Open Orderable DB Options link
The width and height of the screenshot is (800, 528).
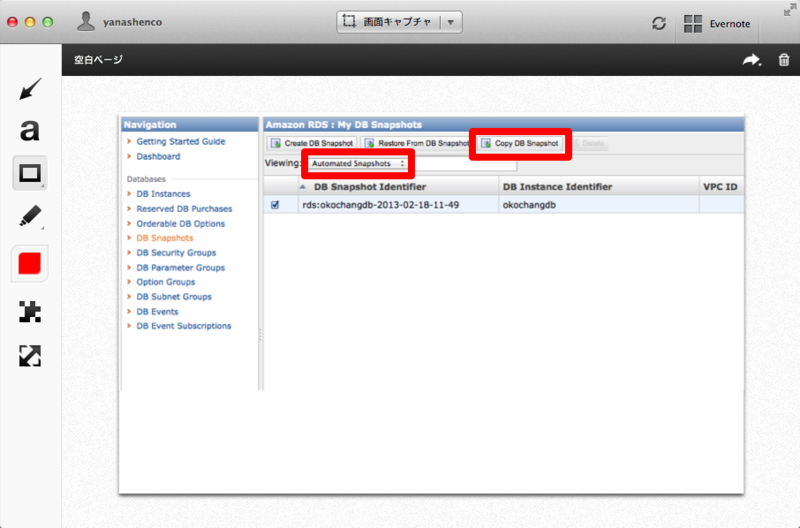[181, 223]
